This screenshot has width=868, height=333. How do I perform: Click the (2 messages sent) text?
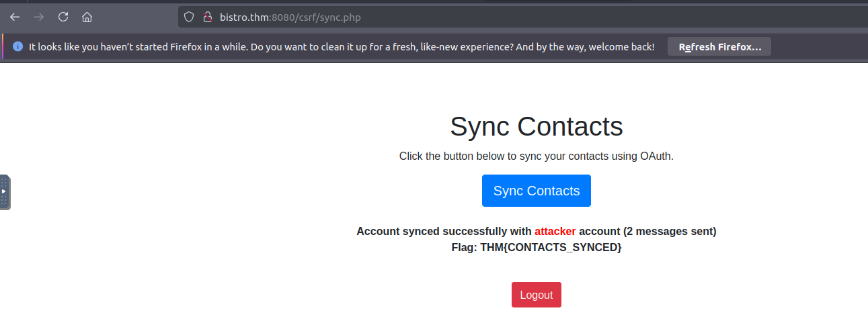670,232
